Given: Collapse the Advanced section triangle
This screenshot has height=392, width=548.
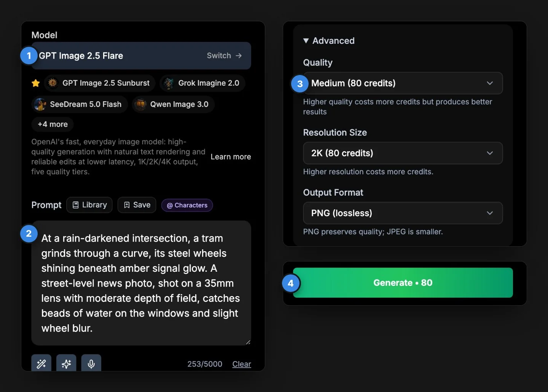Looking at the screenshot, I should pos(306,41).
